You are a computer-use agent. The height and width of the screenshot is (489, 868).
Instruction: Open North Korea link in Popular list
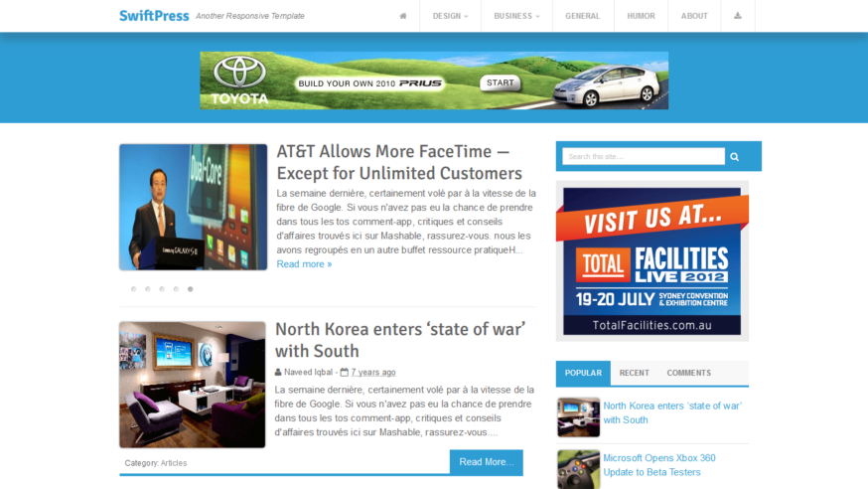coord(672,412)
